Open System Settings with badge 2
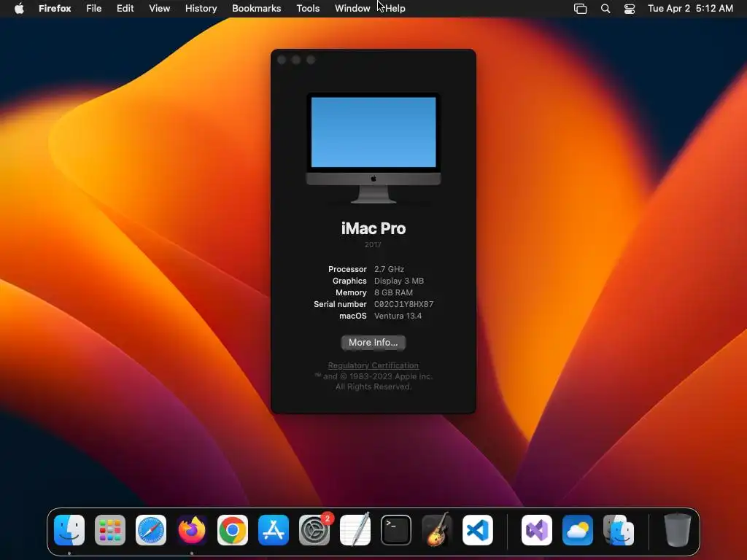Screen dimensions: 747x560 coord(314,530)
